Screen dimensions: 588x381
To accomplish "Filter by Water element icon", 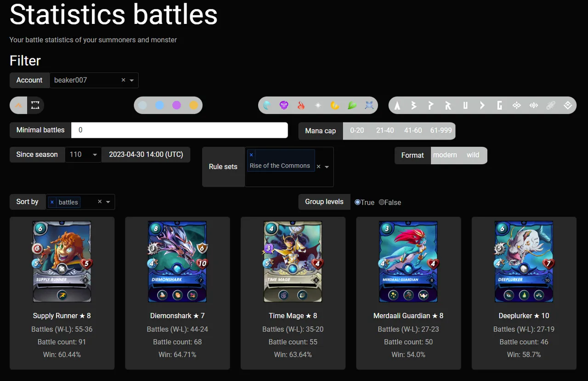I will [267, 106].
